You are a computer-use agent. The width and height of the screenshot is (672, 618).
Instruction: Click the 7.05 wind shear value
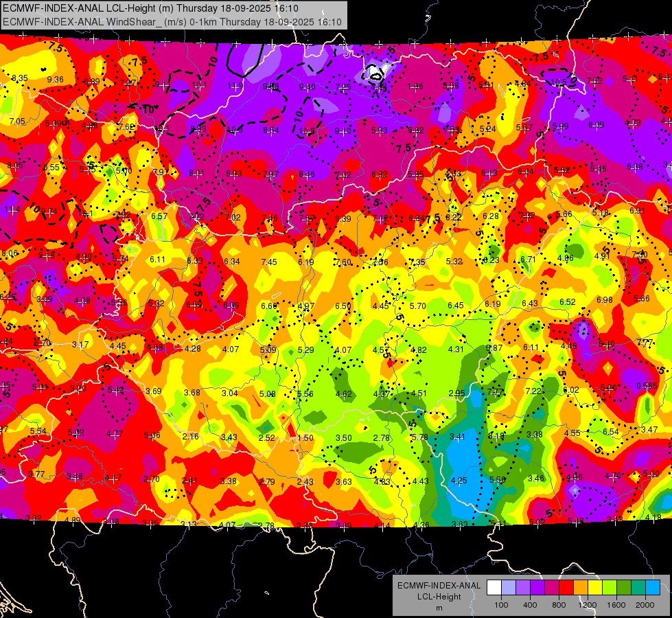[x=17, y=122]
